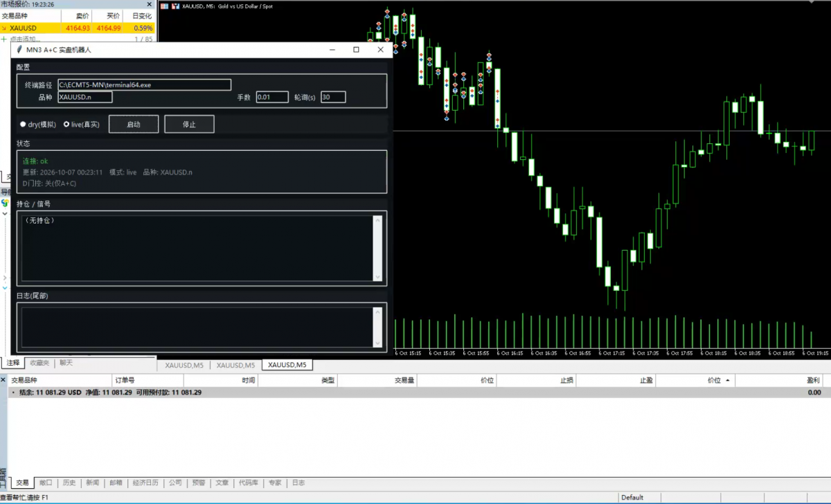Close the 市场报价 Market Watch panel
The height and width of the screenshot is (504, 831).
tap(149, 4)
